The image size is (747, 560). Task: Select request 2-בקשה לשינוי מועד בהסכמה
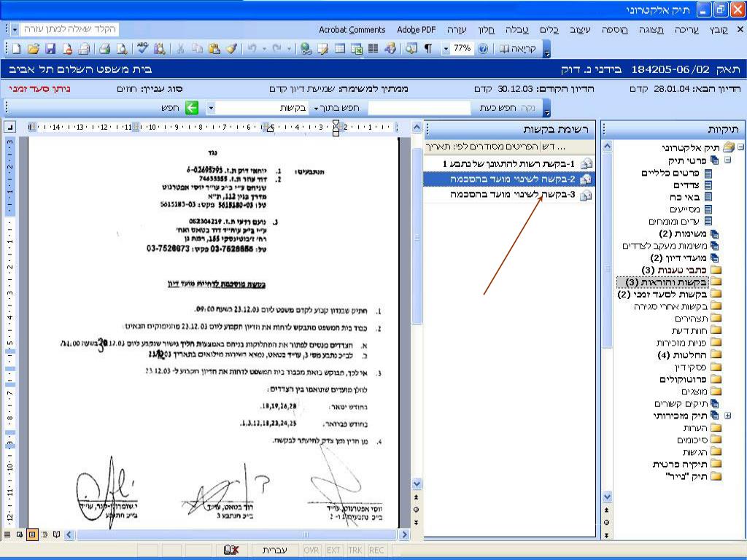point(508,179)
